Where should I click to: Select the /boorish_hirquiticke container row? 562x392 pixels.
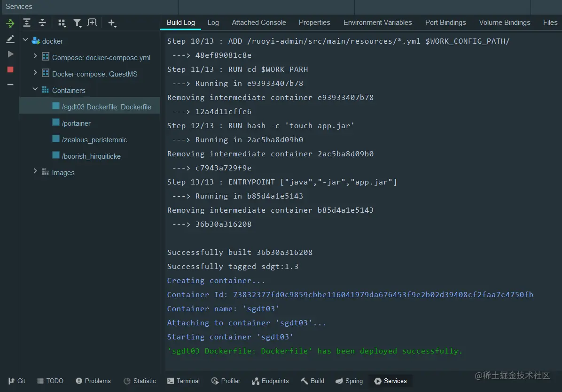90,156
